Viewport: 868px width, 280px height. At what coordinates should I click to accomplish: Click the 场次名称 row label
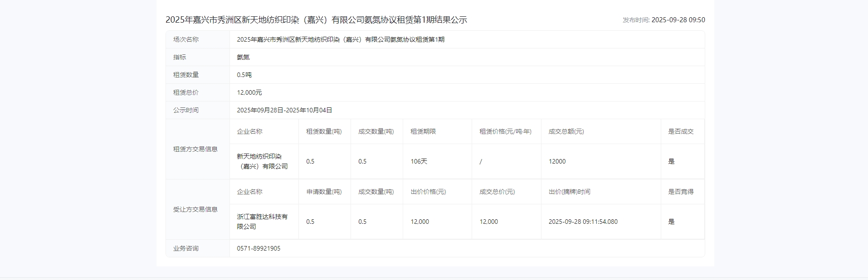186,39
